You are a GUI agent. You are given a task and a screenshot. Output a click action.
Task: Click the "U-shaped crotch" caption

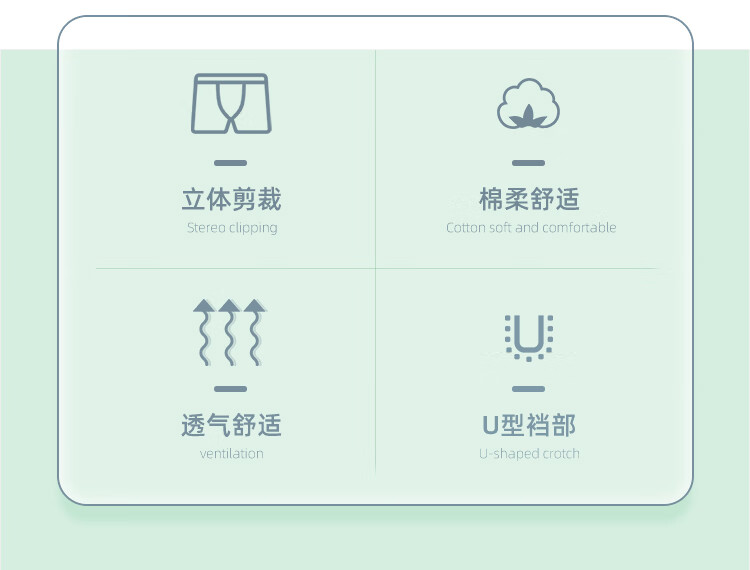tap(529, 454)
